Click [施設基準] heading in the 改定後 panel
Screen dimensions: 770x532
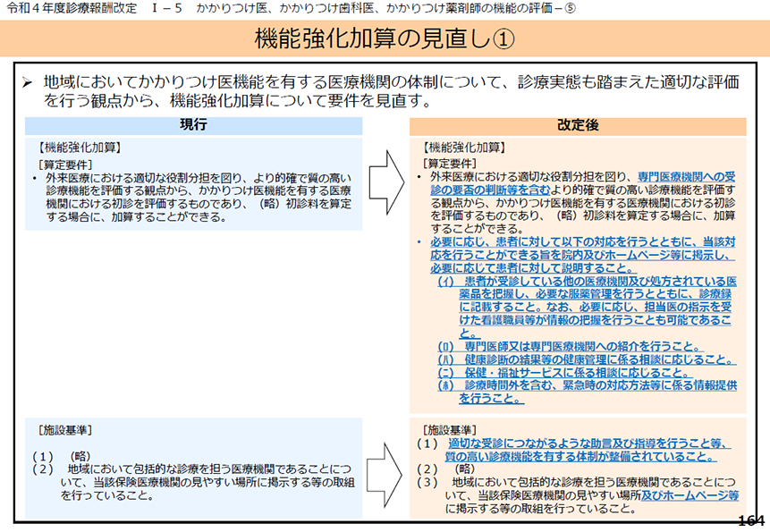click(449, 430)
